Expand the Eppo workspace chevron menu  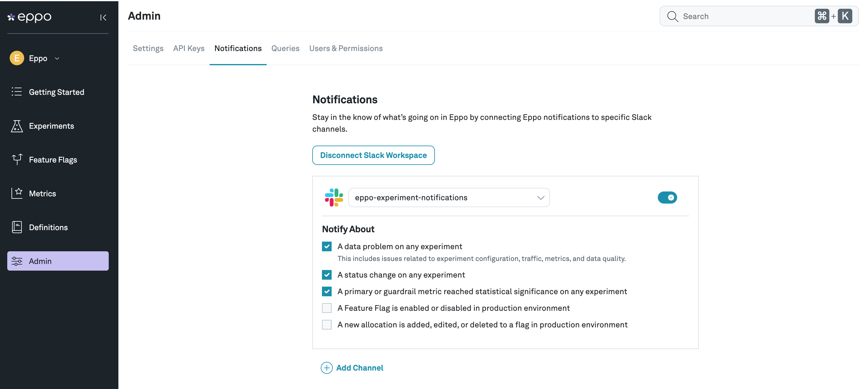coord(57,58)
